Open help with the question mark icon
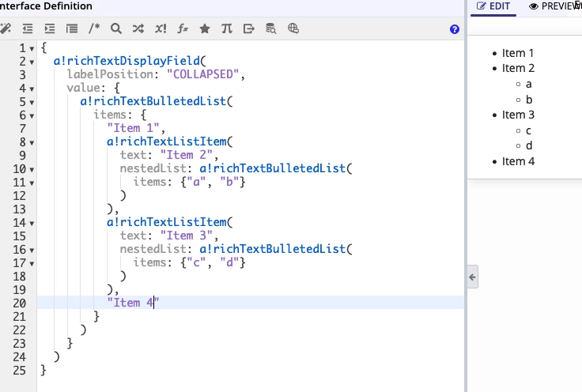 (455, 29)
